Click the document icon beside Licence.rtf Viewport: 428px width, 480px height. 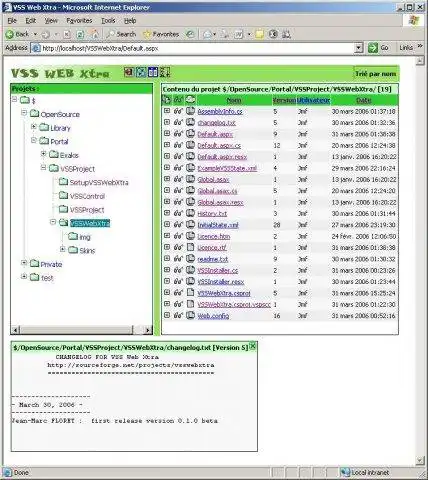(190, 247)
